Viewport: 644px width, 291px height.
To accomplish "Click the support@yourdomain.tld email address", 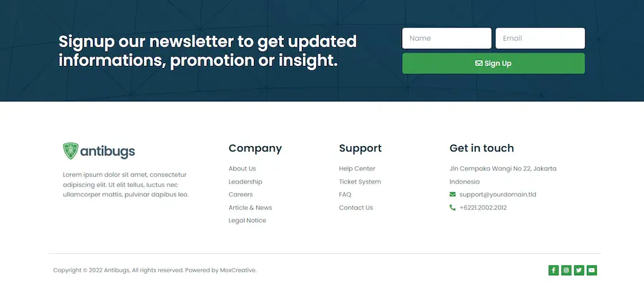I will (x=498, y=194).
